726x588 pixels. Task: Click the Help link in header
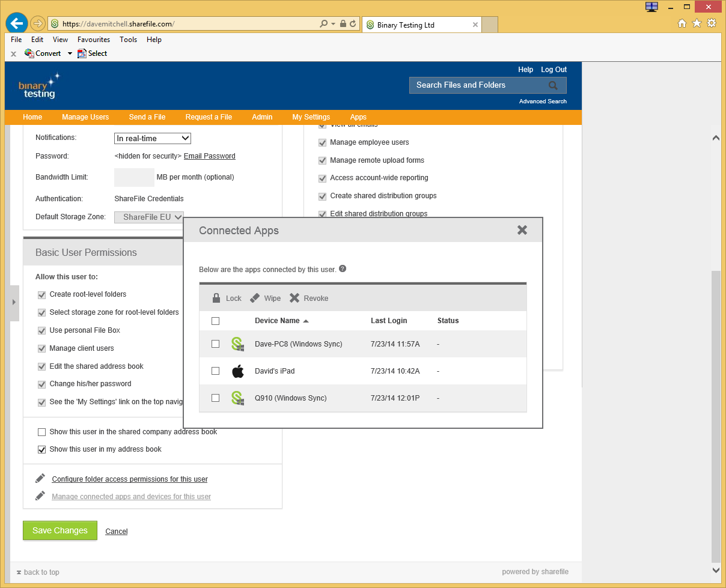tap(525, 70)
